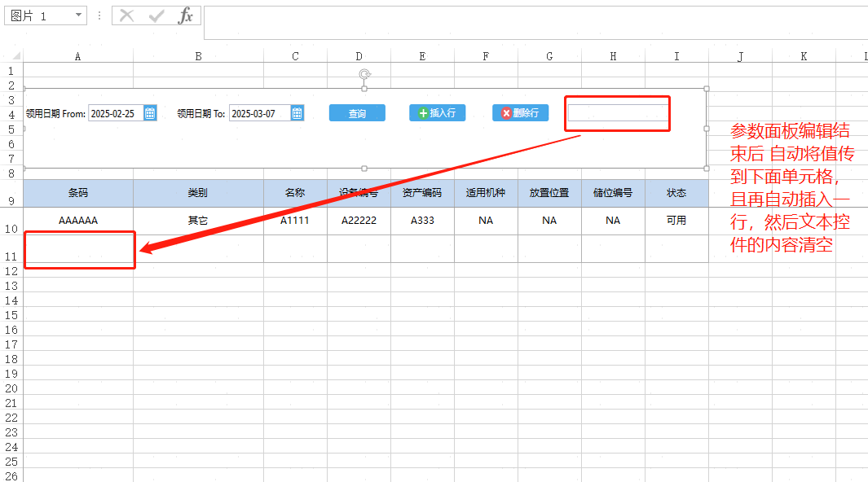
Task: Click the cell containing AAAAAA
Action: tap(78, 221)
